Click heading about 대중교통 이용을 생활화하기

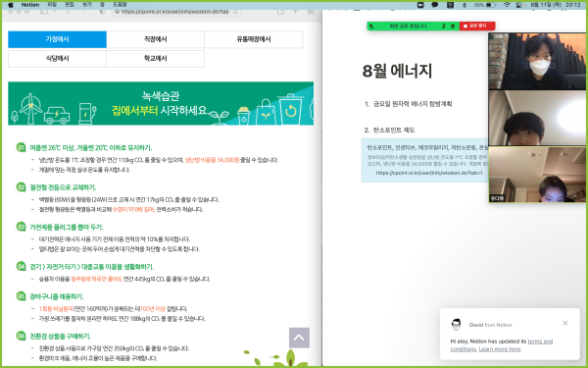(92, 267)
